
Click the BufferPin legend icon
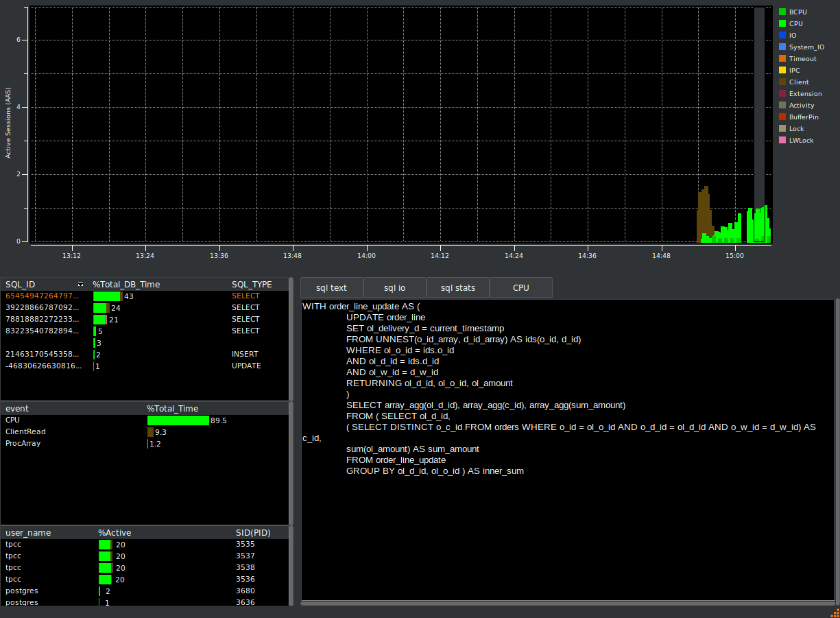click(x=782, y=117)
